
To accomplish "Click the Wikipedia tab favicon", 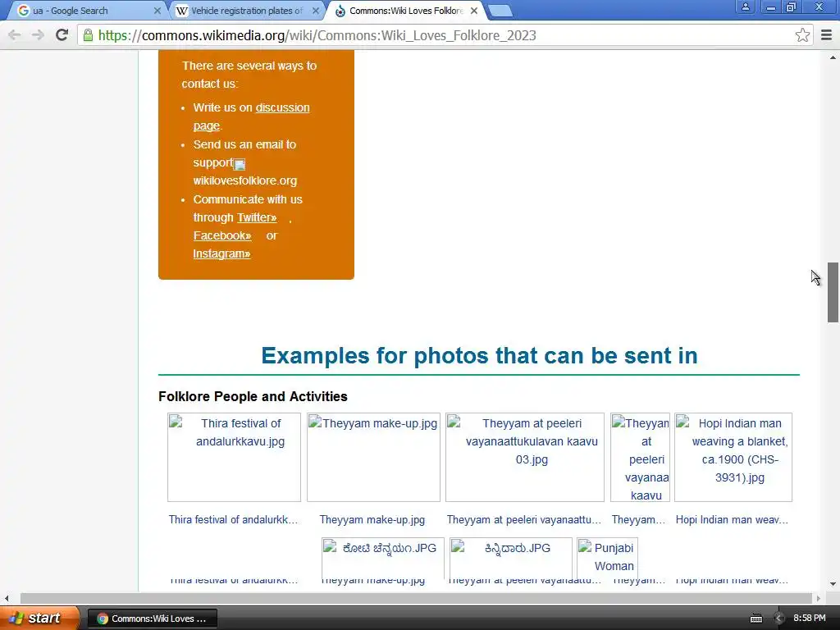I will click(182, 11).
